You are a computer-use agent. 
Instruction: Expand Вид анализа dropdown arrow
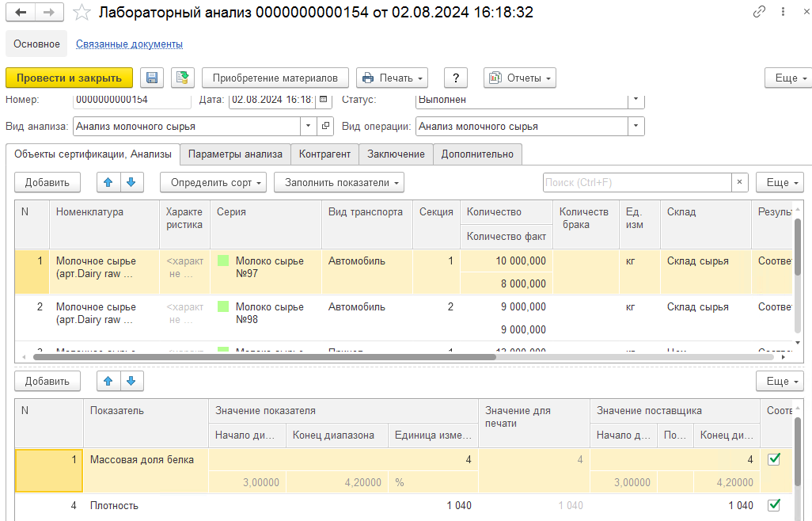tap(308, 126)
